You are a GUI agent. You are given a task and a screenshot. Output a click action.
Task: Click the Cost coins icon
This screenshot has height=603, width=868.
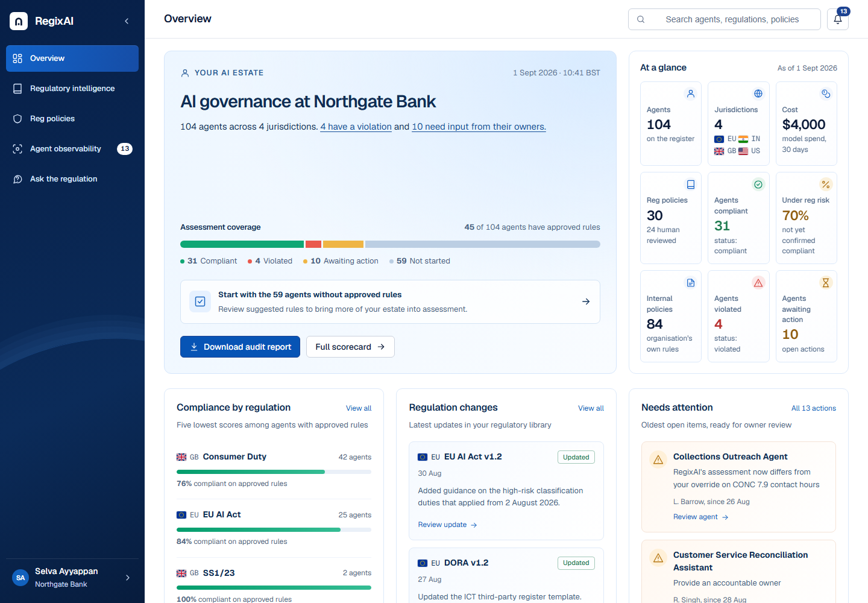pos(826,93)
